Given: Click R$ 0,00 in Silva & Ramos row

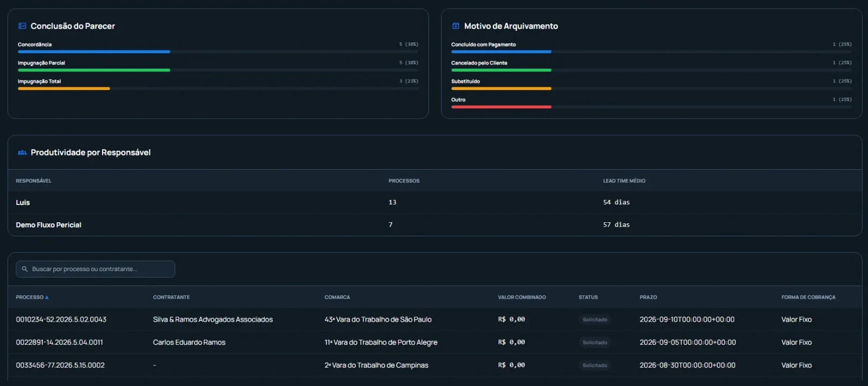Looking at the screenshot, I should click(x=512, y=319).
